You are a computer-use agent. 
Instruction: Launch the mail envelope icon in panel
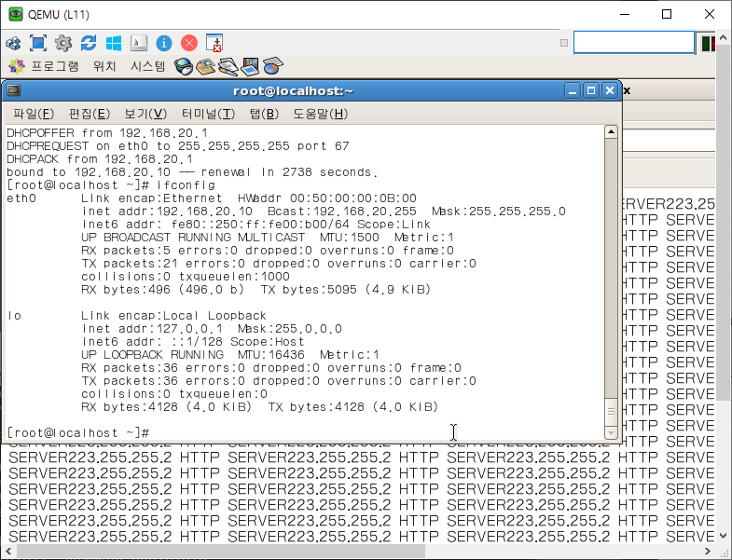point(205,66)
